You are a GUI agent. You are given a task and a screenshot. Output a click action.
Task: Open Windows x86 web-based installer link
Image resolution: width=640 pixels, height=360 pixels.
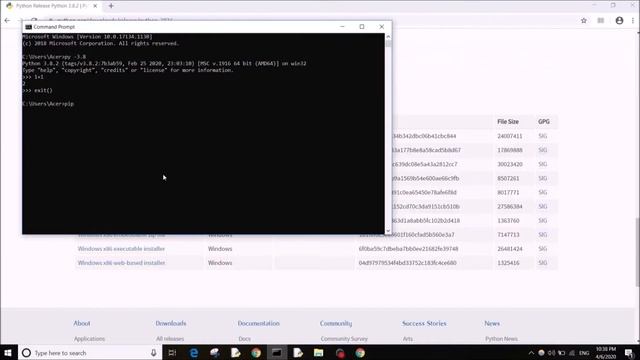pos(121,263)
